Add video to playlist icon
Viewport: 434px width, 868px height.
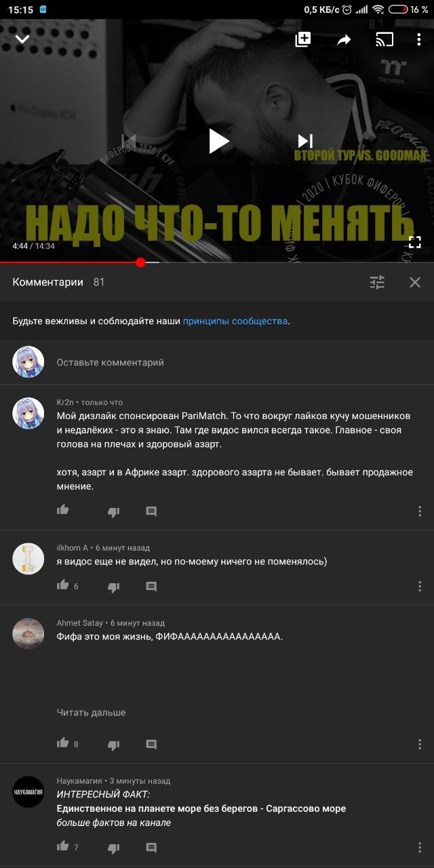click(302, 39)
